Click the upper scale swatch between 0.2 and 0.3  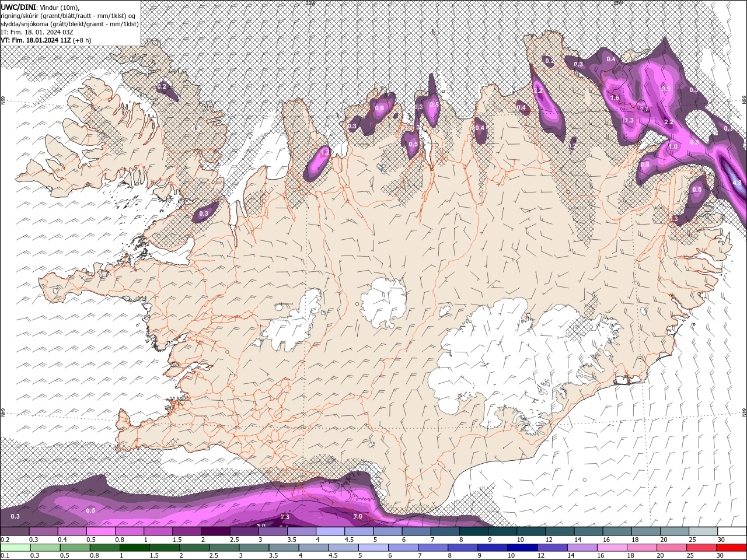pyautogui.click(x=15, y=531)
